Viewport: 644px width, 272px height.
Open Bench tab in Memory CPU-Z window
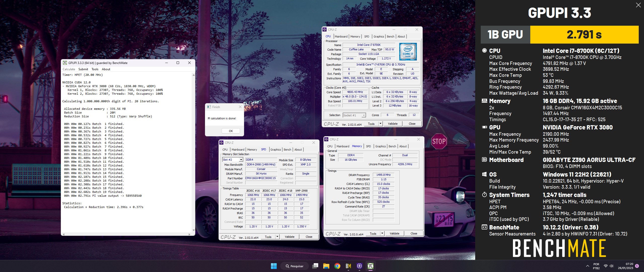point(392,146)
